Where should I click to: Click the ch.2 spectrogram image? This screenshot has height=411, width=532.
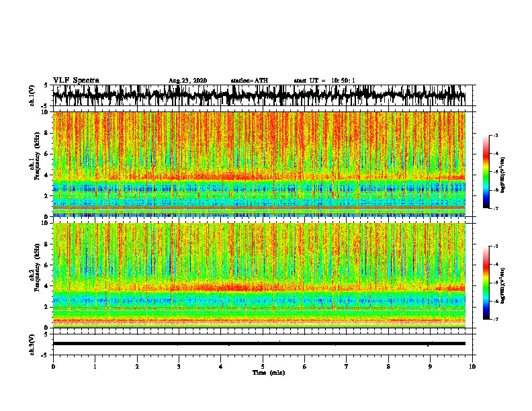point(259,275)
